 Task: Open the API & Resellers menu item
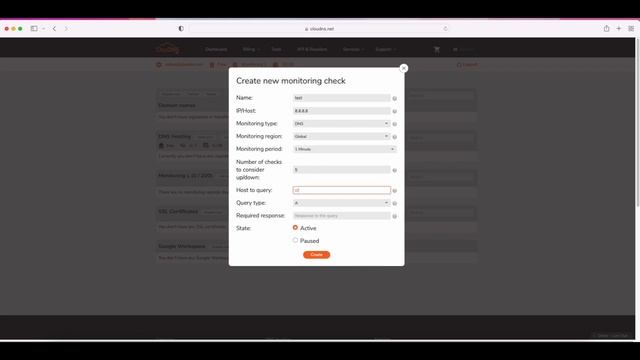pos(312,49)
